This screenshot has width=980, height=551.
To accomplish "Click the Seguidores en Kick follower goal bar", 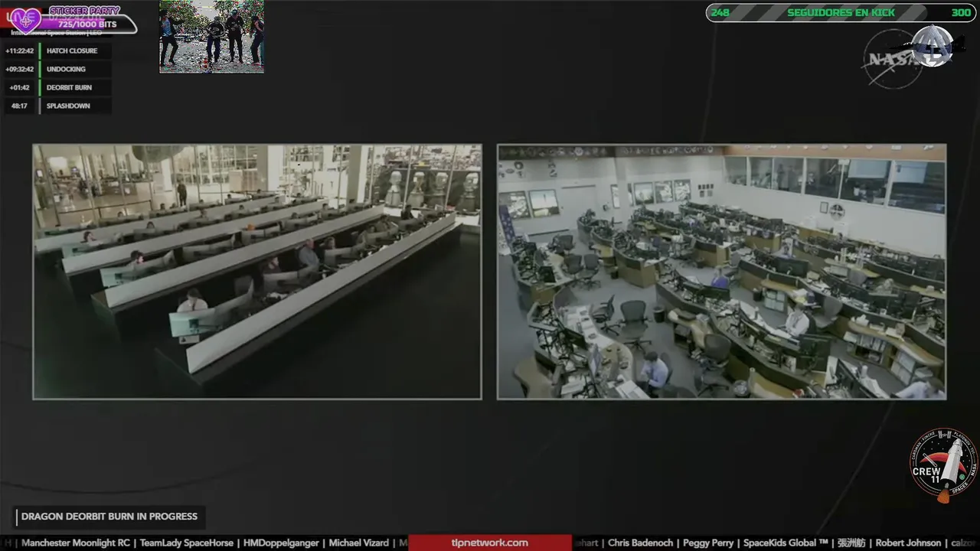I will click(840, 12).
